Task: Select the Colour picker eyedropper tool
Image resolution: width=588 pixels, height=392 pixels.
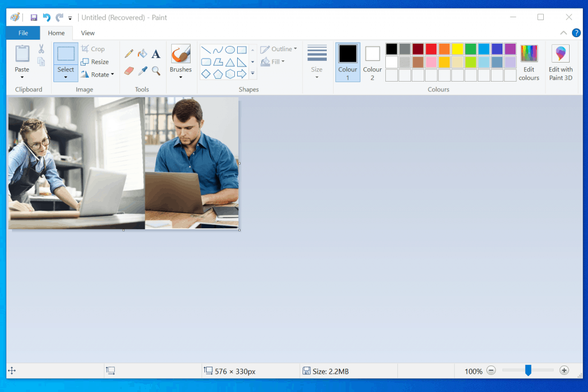Action: (x=142, y=71)
